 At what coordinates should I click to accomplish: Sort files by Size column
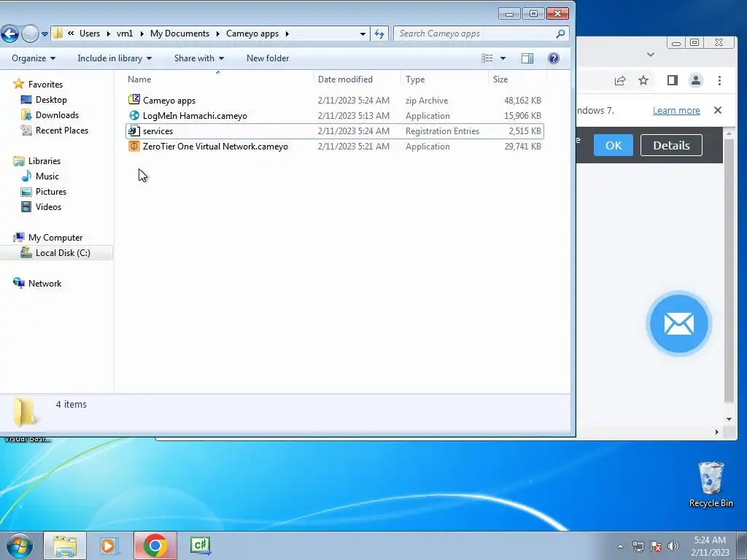point(517,79)
